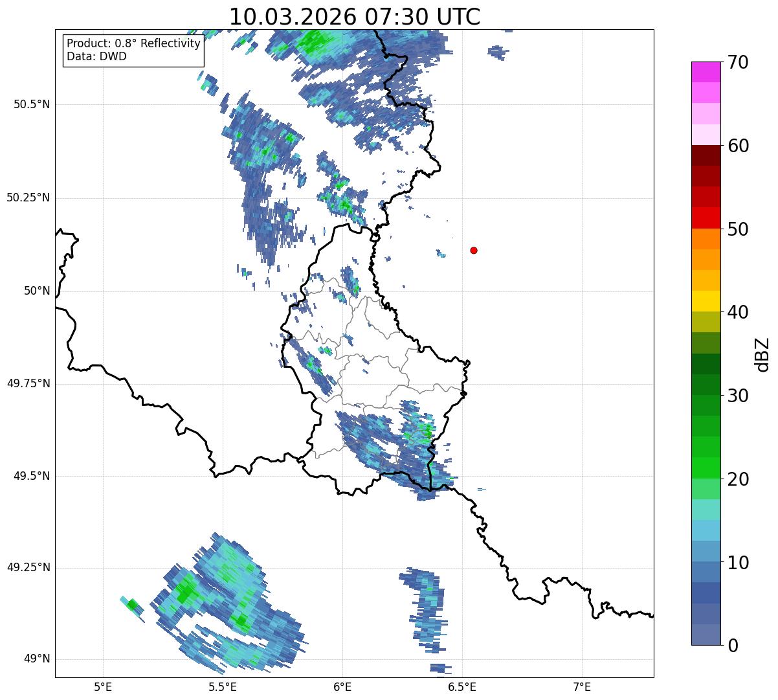Click the longitude label 6.5°E

462,686
